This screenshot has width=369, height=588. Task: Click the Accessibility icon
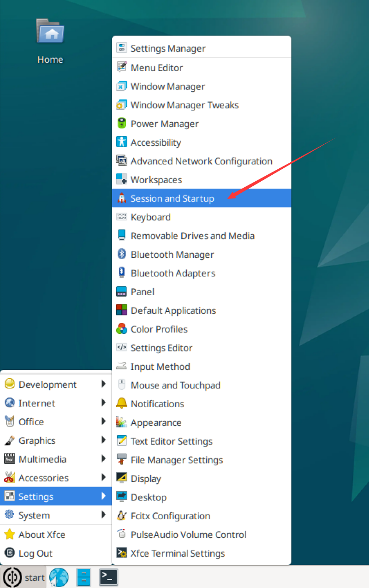(122, 142)
